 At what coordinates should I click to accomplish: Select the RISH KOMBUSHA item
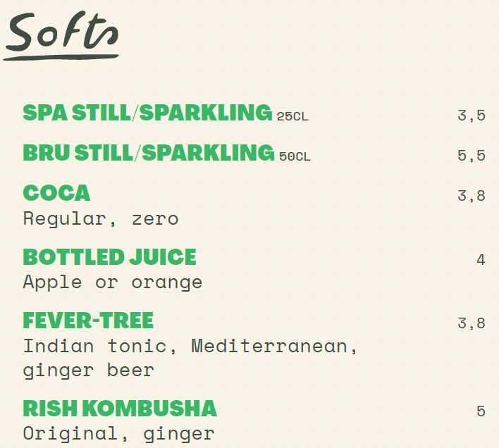tap(120, 409)
